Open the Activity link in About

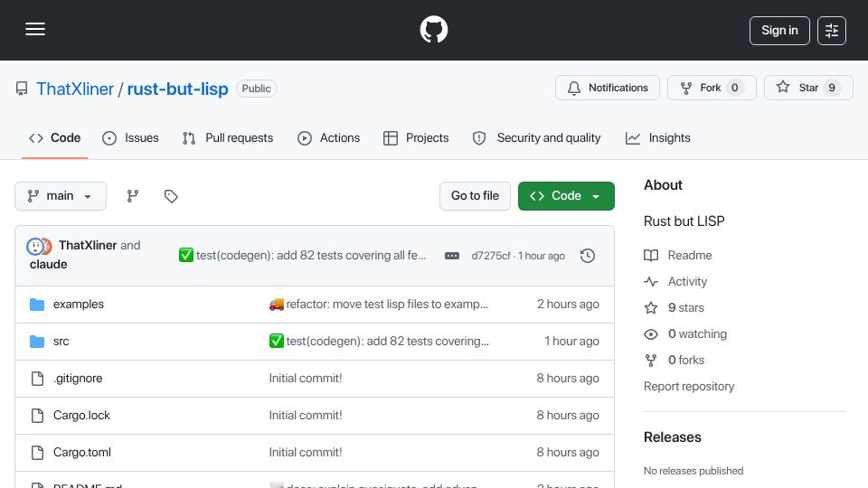(x=675, y=282)
